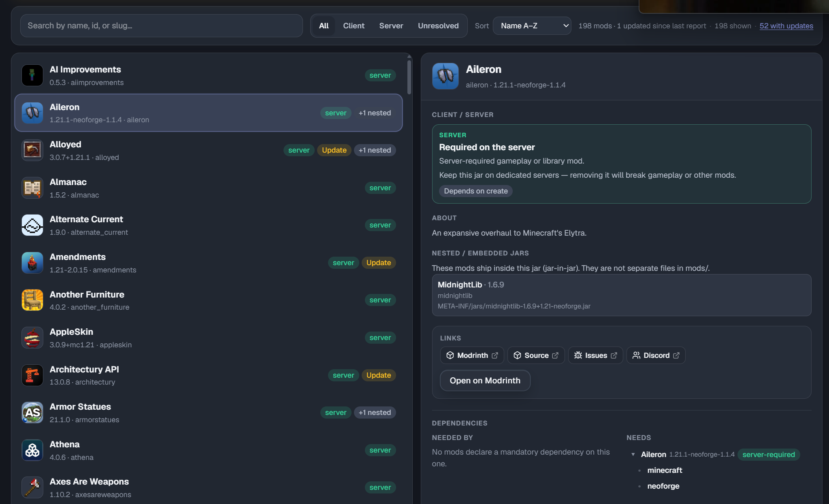The width and height of the screenshot is (829, 504).
Task: Click the Update badge on Alloyed
Action: click(x=334, y=150)
